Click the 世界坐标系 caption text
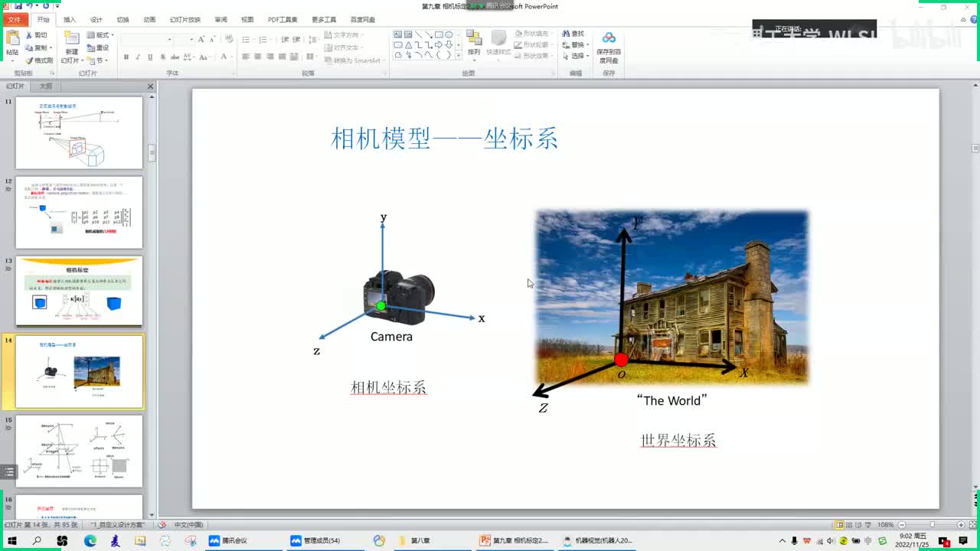The image size is (980, 551). coord(678,440)
